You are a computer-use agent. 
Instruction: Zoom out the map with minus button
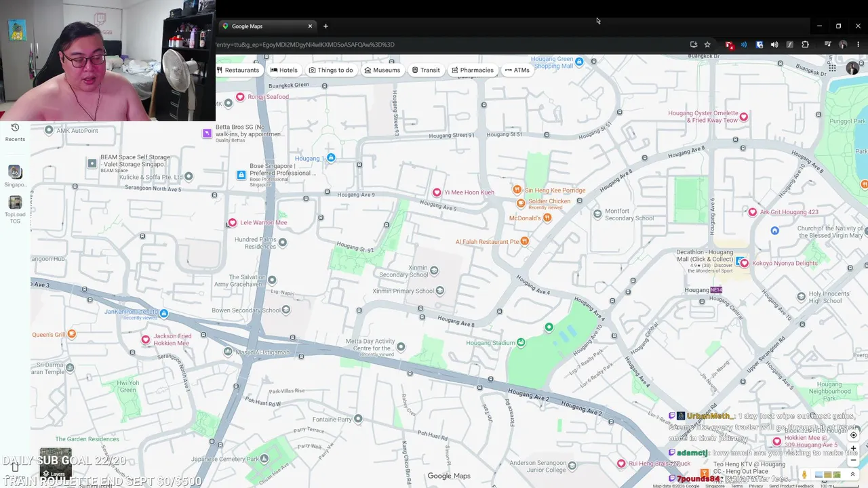tap(854, 461)
